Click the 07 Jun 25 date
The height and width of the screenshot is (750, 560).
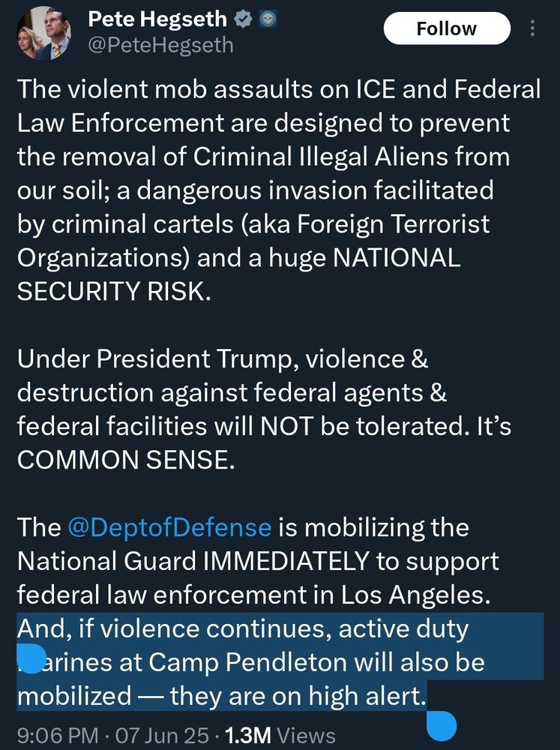tap(162, 735)
